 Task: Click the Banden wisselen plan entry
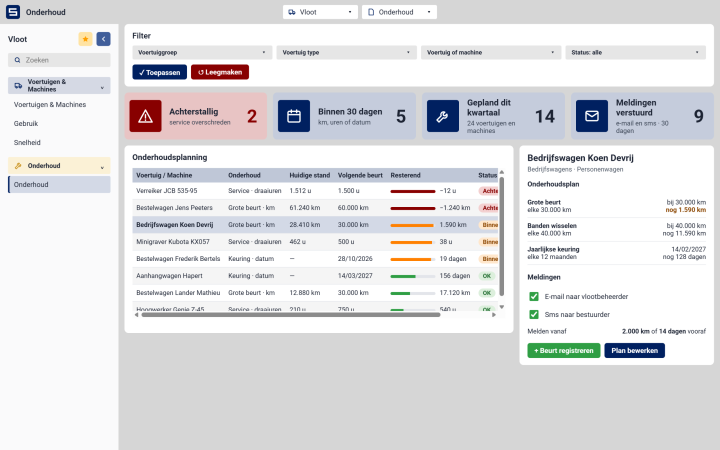click(x=617, y=230)
